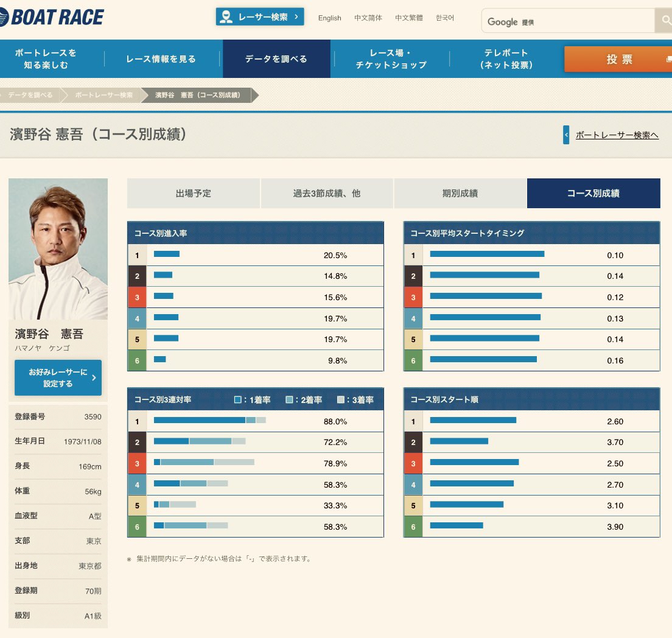Click the 72.2% 3連対率 value
Image resolution: width=672 pixels, height=638 pixels.
tap(335, 443)
